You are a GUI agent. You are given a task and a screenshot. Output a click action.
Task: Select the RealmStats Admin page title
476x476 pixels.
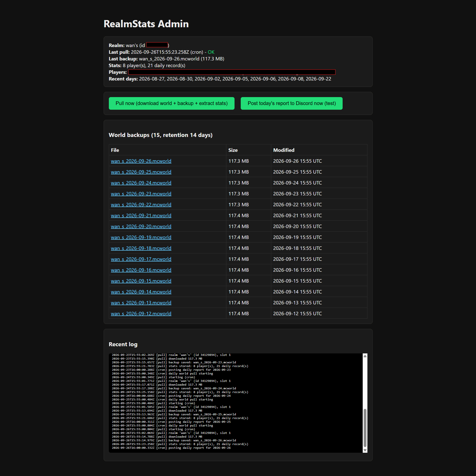(146, 24)
